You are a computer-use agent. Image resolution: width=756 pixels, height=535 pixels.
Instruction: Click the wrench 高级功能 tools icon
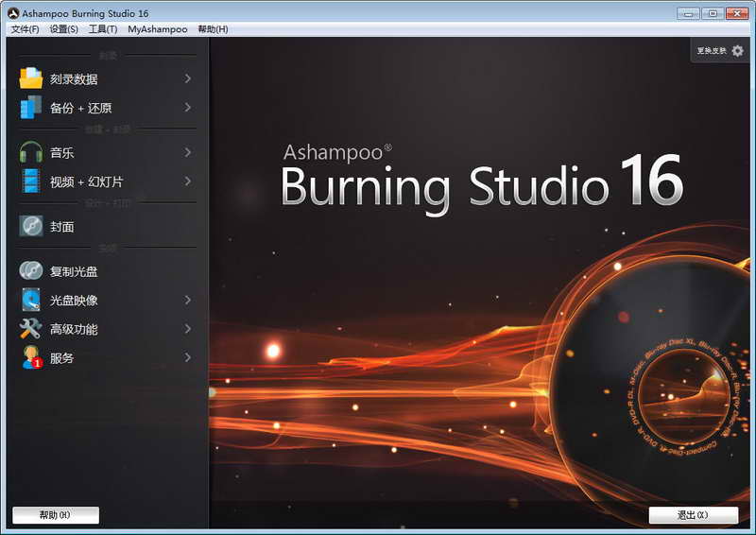(31, 329)
